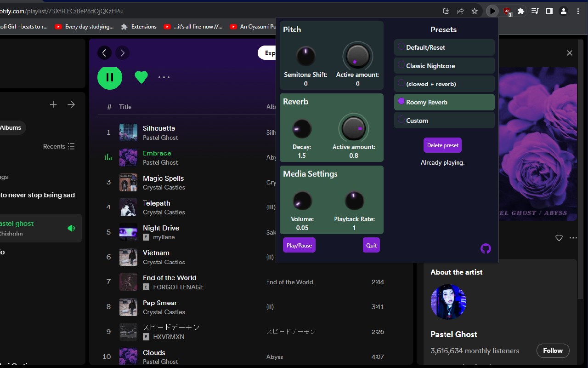Open the it's all fine now bookmark
Screen dimensions: 588x368
(x=193, y=27)
